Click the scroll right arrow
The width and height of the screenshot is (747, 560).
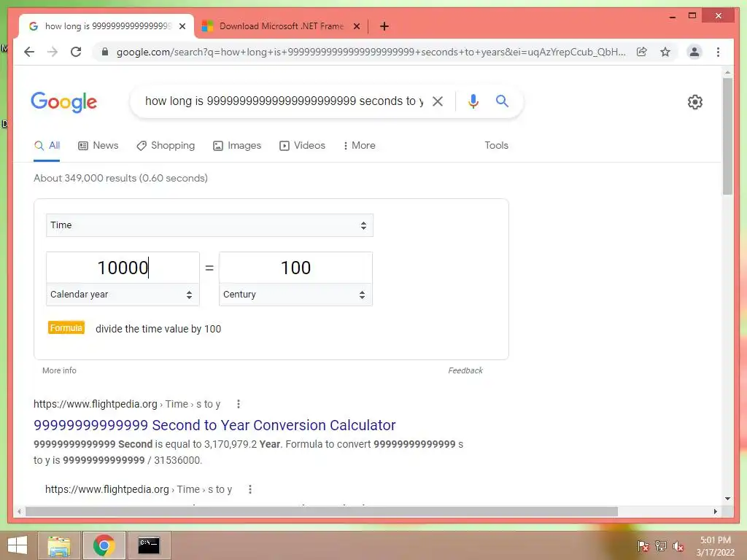coord(715,511)
